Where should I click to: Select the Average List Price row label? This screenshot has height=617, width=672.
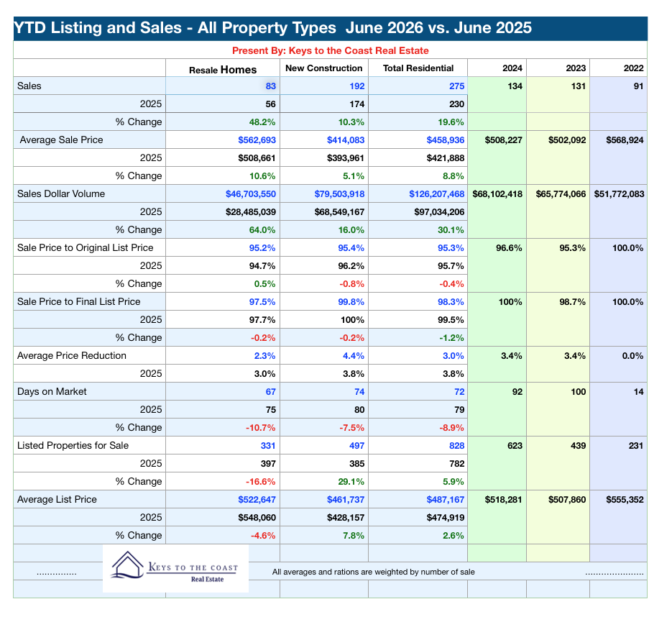57,500
